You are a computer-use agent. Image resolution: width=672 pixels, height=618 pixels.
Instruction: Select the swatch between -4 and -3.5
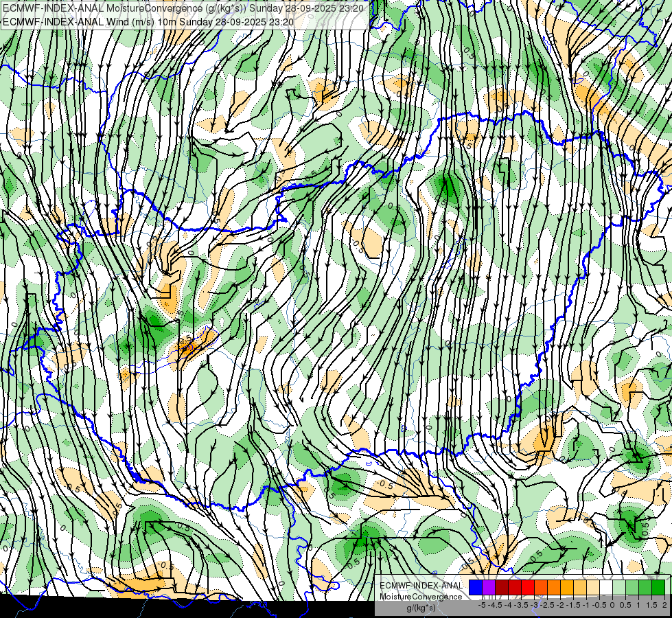click(515, 588)
